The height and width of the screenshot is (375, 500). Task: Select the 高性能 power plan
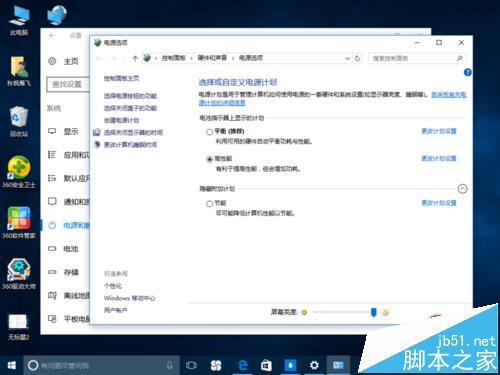(x=209, y=159)
